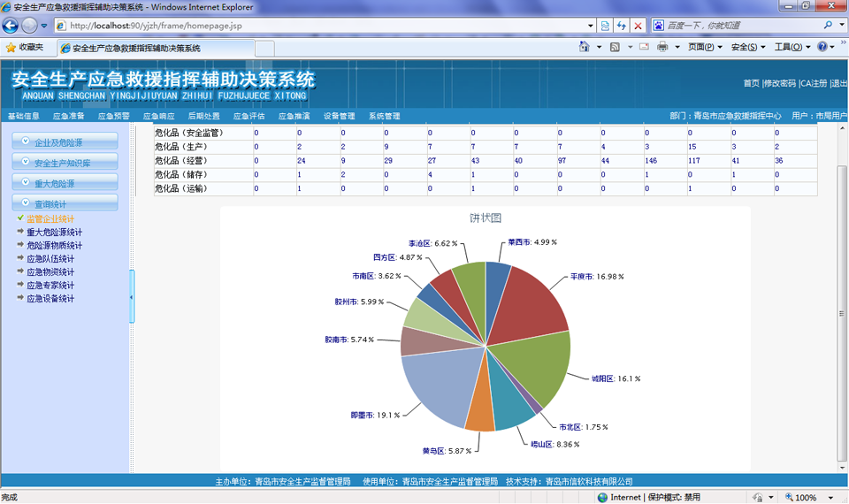The image size is (849, 504).
Task: Select 监管企业统计 checked item in sidebar
Action: pyautogui.click(x=50, y=218)
